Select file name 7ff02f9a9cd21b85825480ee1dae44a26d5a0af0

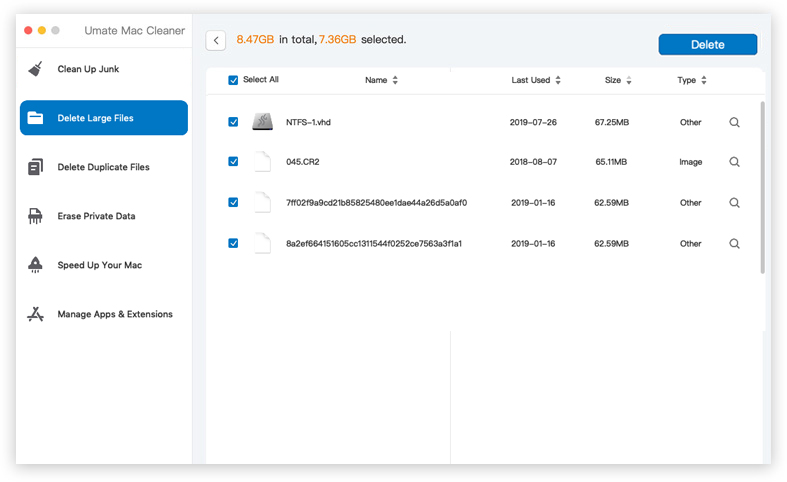pos(376,203)
